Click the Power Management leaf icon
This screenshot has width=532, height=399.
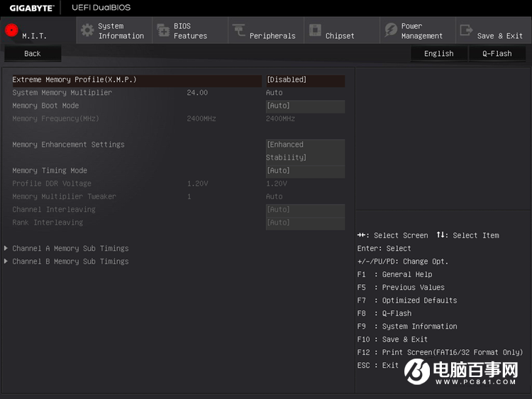(391, 30)
